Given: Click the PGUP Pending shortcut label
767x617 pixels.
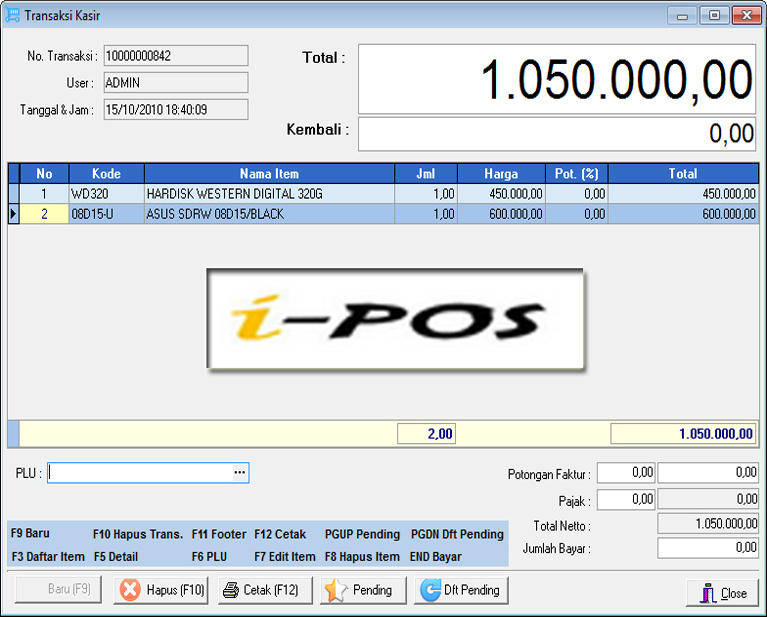Looking at the screenshot, I should [362, 534].
